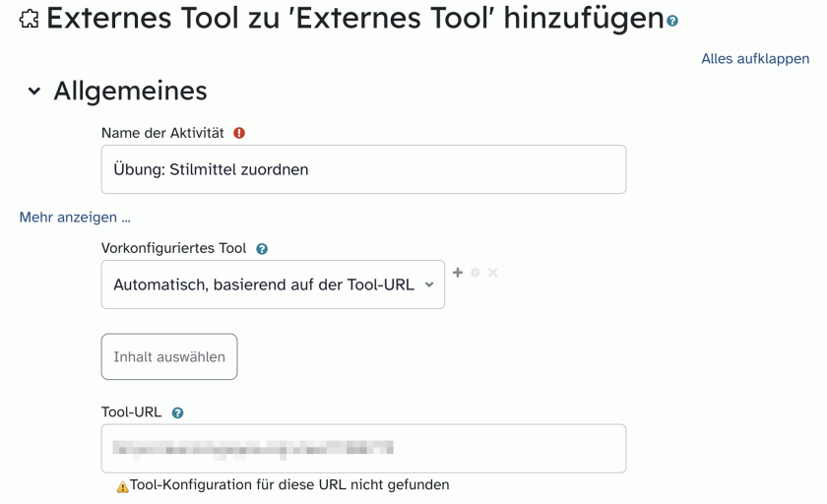Screen dimensions: 827x504
Task: Click into the Tool-URL input field
Action: coord(363,448)
